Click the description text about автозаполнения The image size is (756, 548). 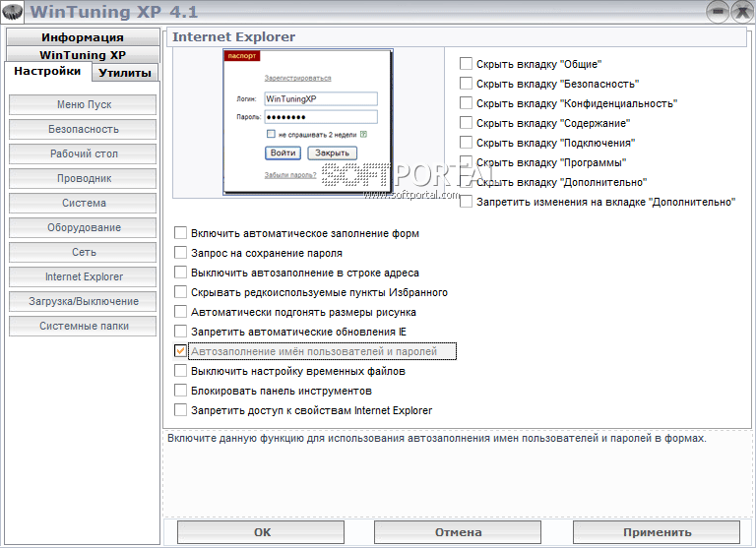click(x=437, y=439)
